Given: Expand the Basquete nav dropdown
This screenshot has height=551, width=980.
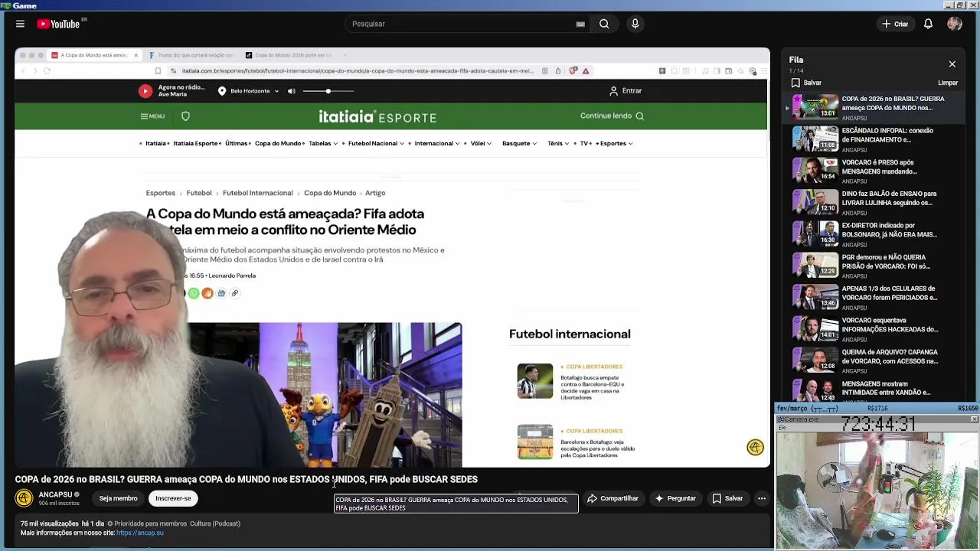Looking at the screenshot, I should pyautogui.click(x=520, y=144).
